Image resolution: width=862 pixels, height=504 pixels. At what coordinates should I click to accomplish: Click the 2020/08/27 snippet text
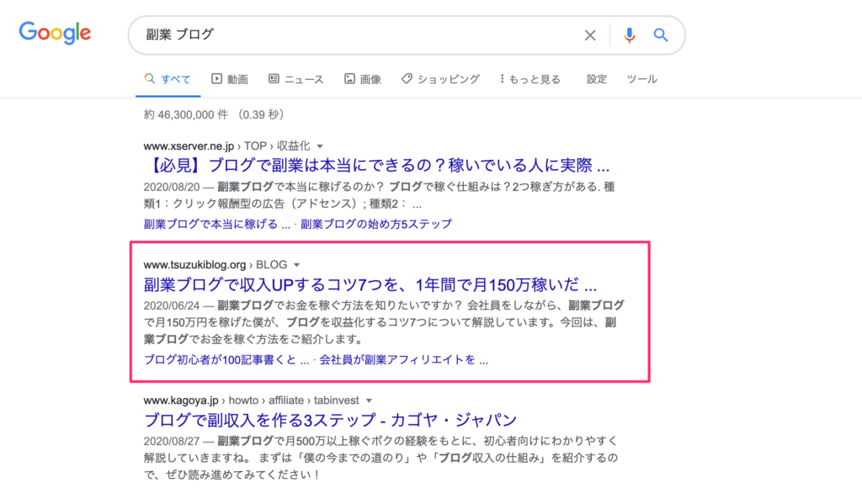click(x=172, y=441)
